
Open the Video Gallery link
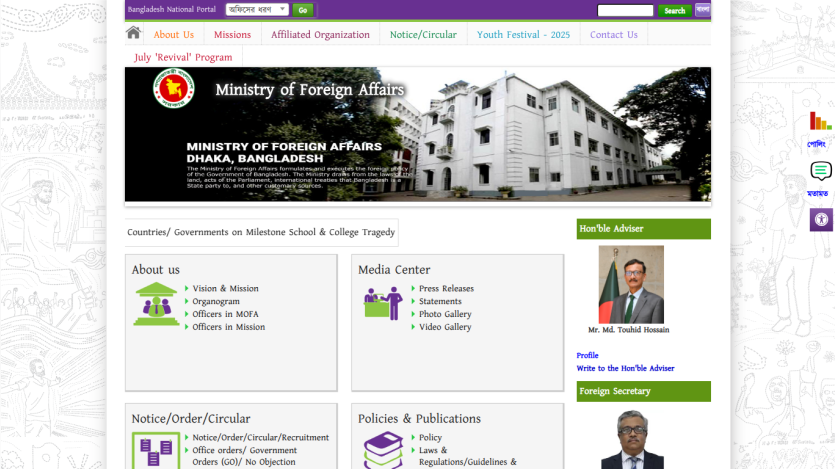tap(445, 327)
